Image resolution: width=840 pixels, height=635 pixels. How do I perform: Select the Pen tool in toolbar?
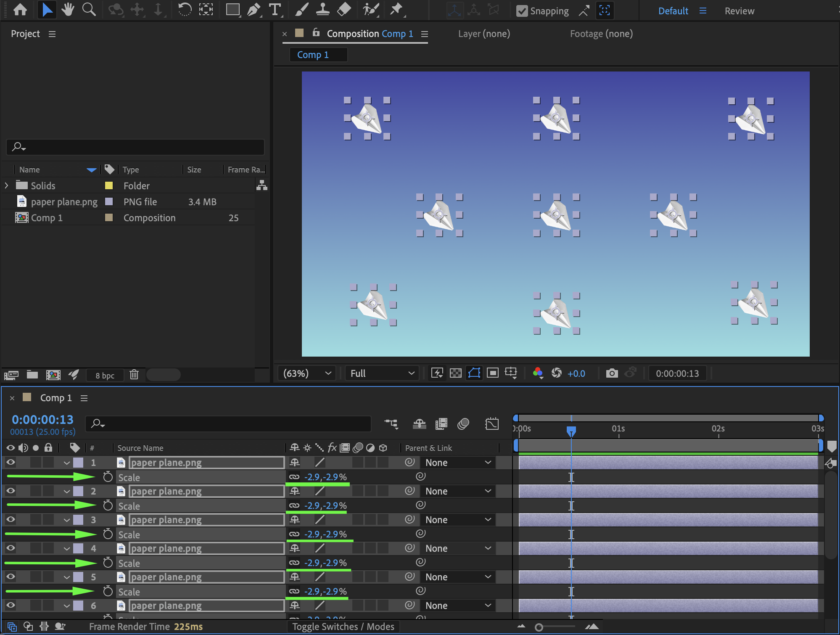254,10
